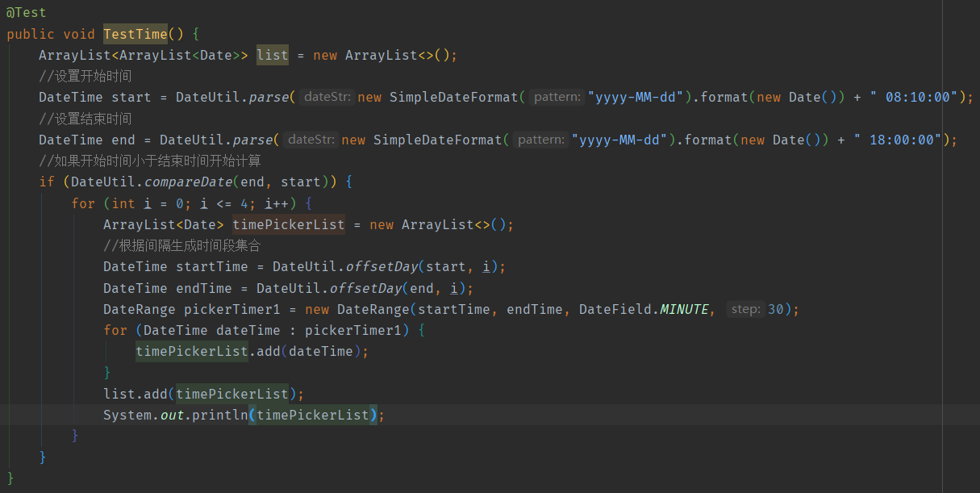The image size is (980, 493).
Task: Click the " 08:10:00" string literal
Action: pyautogui.click(x=914, y=97)
